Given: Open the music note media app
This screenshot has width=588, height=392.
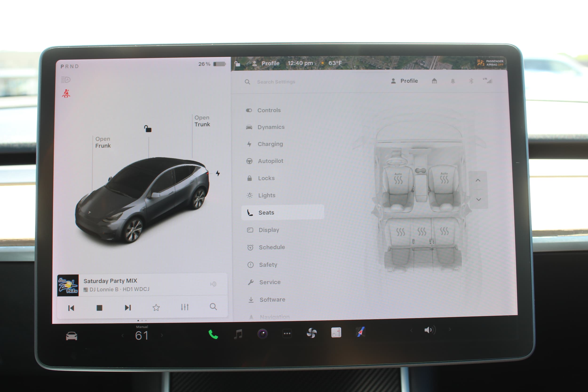Looking at the screenshot, I should click(238, 334).
